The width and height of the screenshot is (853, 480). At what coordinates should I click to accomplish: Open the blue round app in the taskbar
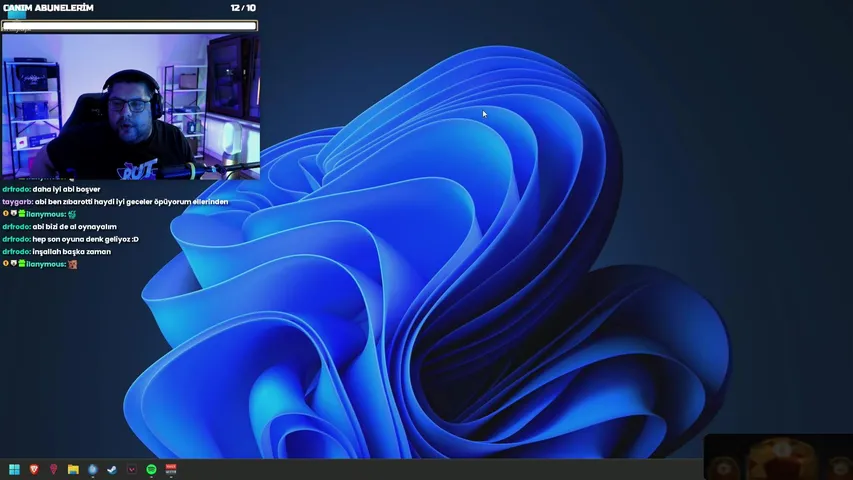coord(92,469)
